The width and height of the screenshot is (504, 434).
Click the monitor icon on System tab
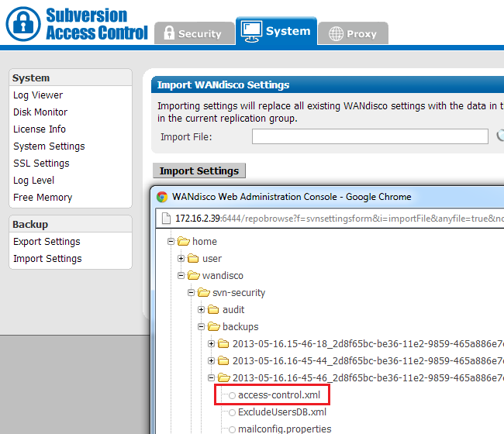click(x=252, y=32)
